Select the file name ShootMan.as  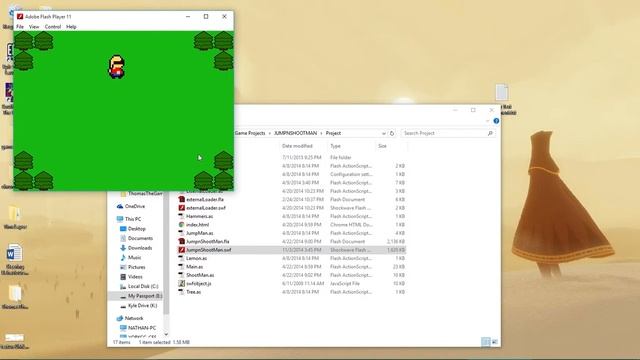(200, 275)
